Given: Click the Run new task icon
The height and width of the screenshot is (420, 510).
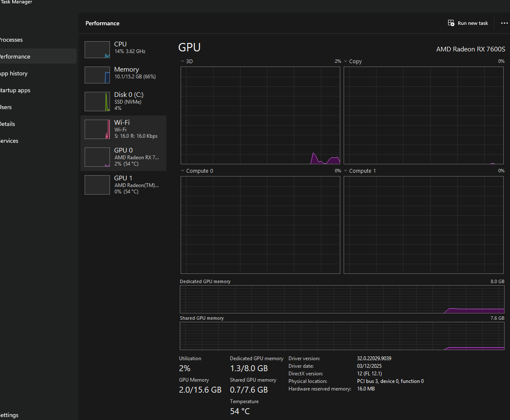Looking at the screenshot, I should click(451, 23).
